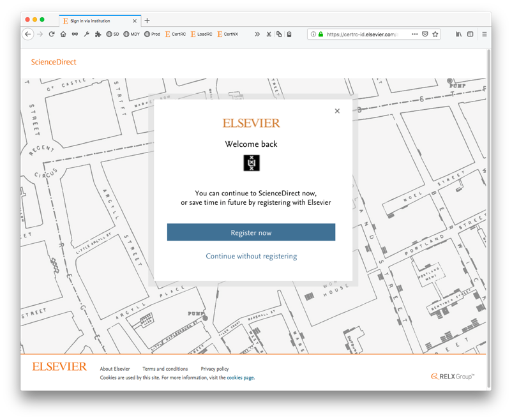Viewport: 512px width, 420px height.
Task: Open the library bookshelf icon
Action: coord(458,34)
